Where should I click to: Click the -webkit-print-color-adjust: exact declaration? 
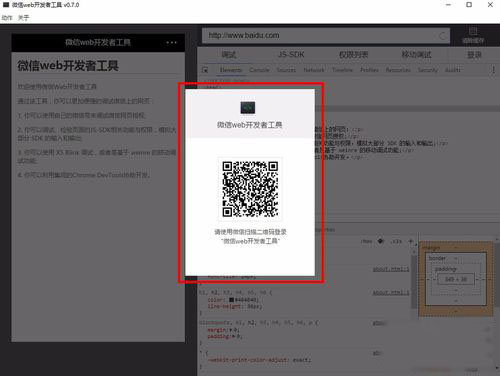pyautogui.click(x=259, y=360)
